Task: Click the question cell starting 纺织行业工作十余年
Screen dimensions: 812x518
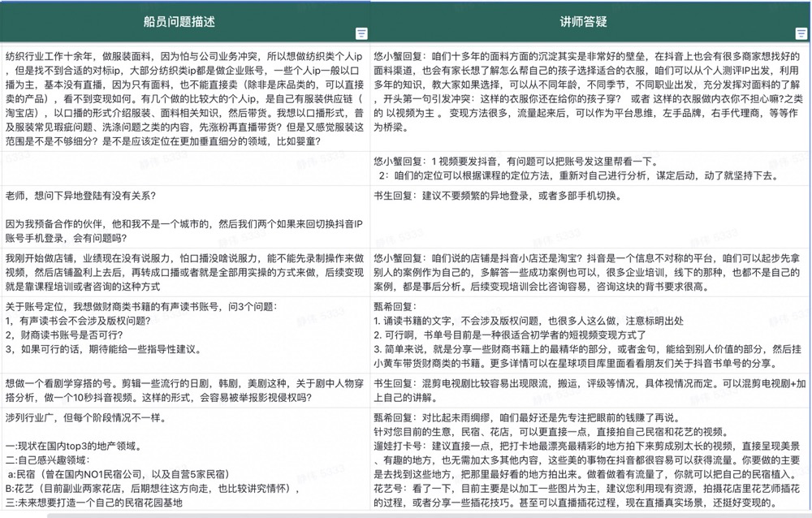Action: click(185, 99)
